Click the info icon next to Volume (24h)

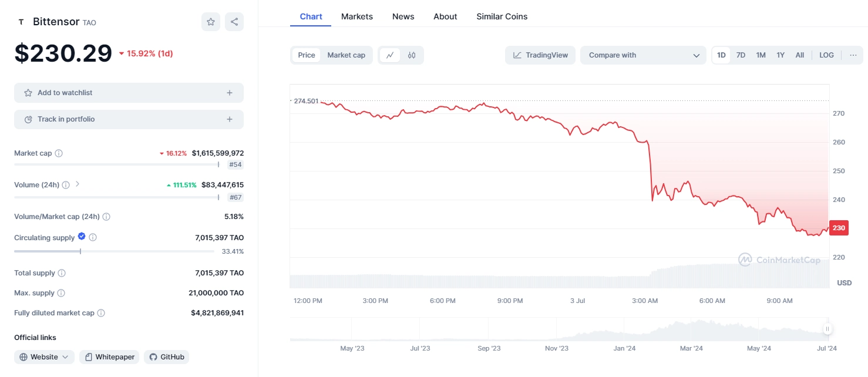click(66, 185)
